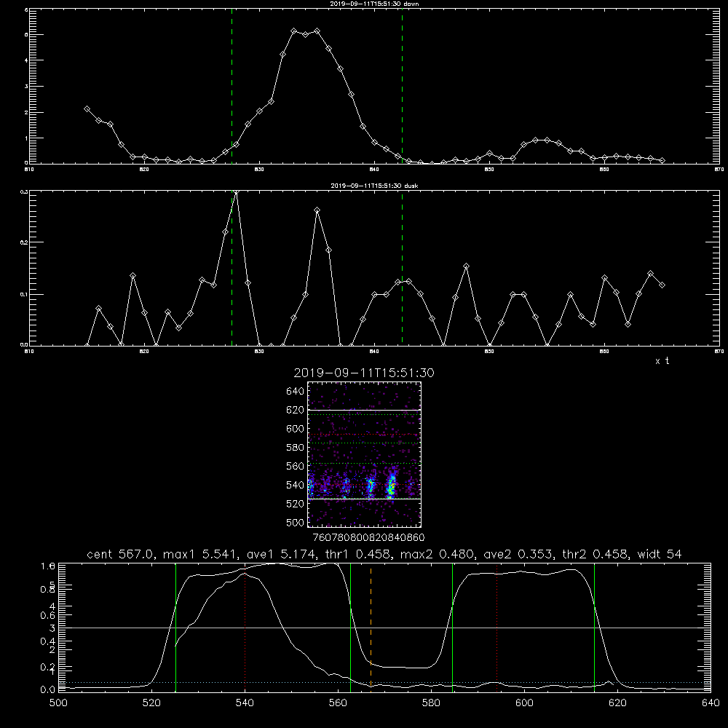The image size is (728, 728).
Task: Click the 0.2 y-axis label of dusk plot
Action: pyautogui.click(x=25, y=242)
